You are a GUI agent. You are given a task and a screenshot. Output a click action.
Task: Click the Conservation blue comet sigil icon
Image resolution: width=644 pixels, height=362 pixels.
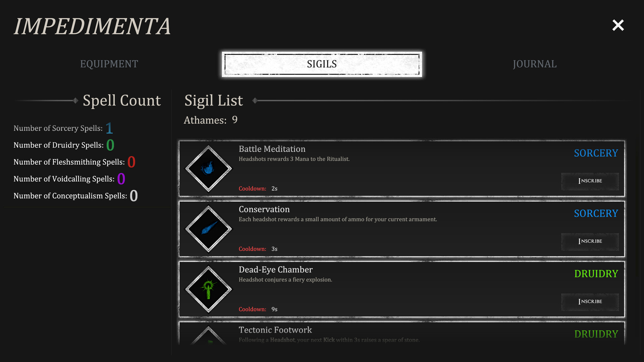pyautogui.click(x=208, y=229)
